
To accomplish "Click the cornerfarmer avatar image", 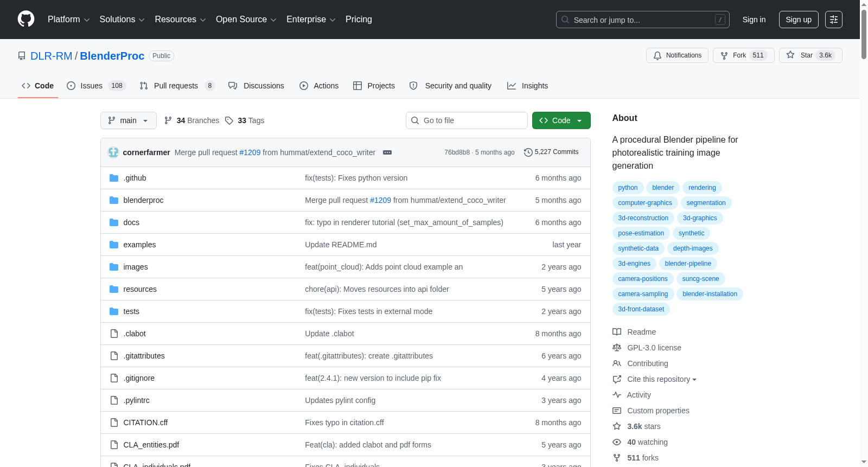I will coord(113,152).
